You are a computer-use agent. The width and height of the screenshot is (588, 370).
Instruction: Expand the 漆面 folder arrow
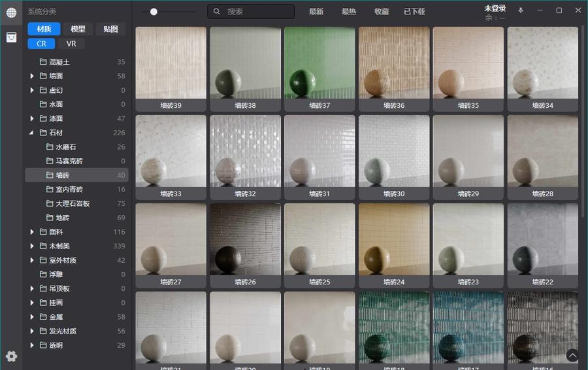pos(32,118)
